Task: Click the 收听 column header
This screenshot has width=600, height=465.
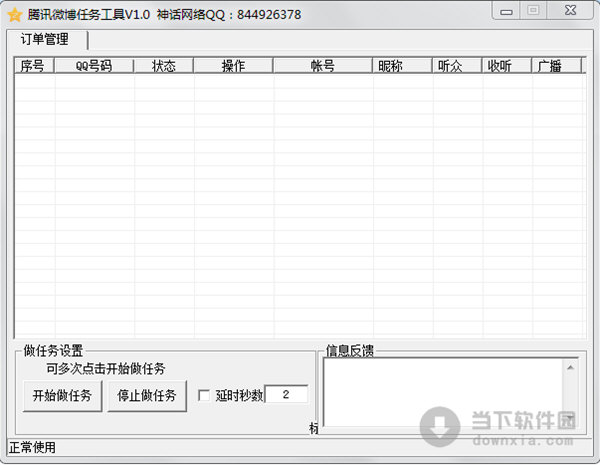Action: tap(499, 66)
